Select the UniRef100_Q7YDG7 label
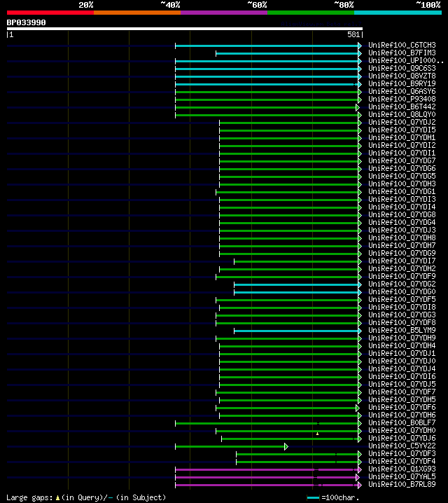This screenshot has height=503, width=448. point(402,160)
